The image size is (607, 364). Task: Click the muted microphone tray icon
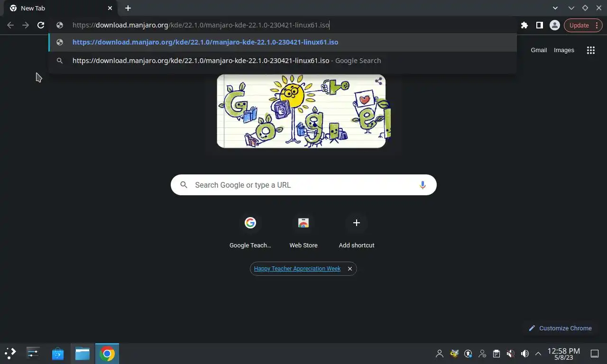(x=511, y=354)
